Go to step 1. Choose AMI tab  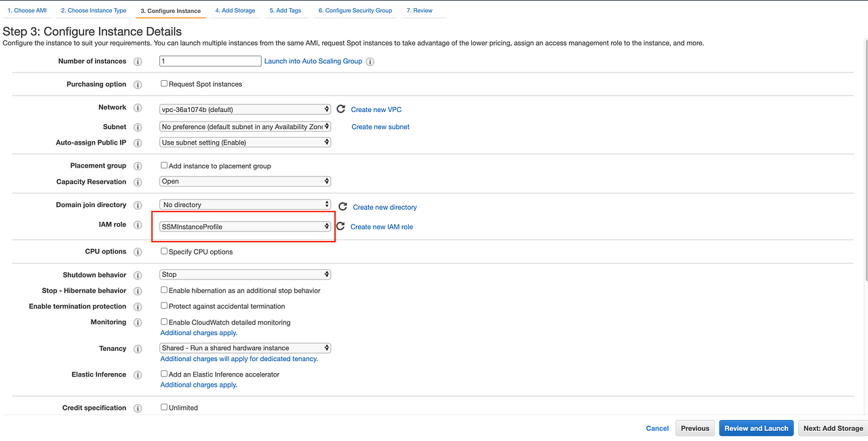tap(27, 10)
